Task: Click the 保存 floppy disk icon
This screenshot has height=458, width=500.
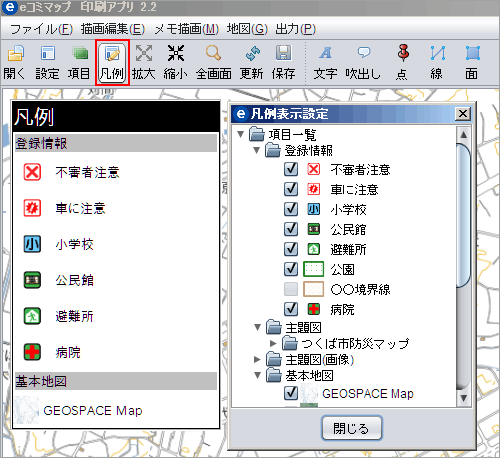Action: pos(284,53)
